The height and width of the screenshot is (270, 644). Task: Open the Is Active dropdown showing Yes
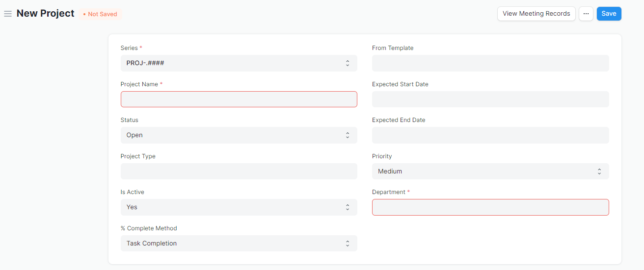point(239,207)
